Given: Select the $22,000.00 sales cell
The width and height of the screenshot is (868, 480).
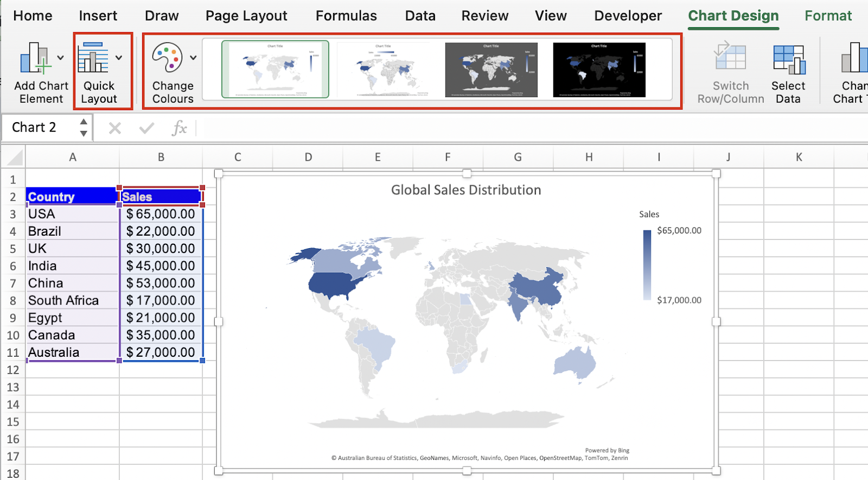Looking at the screenshot, I should (161, 231).
